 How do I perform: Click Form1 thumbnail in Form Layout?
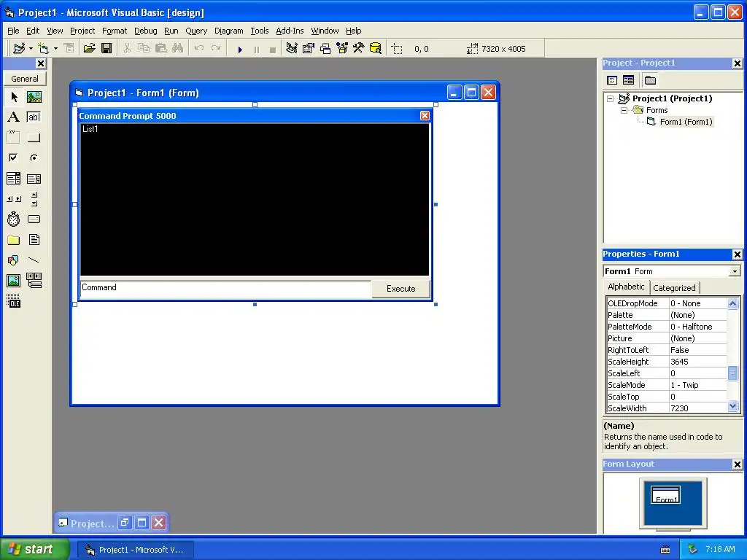[665, 495]
